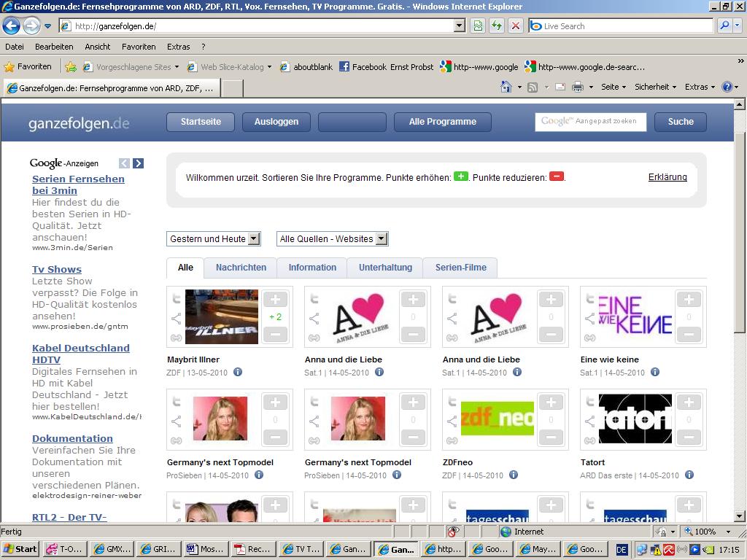Click the Refresh page icon
The width and height of the screenshot is (747, 560).
496,26
